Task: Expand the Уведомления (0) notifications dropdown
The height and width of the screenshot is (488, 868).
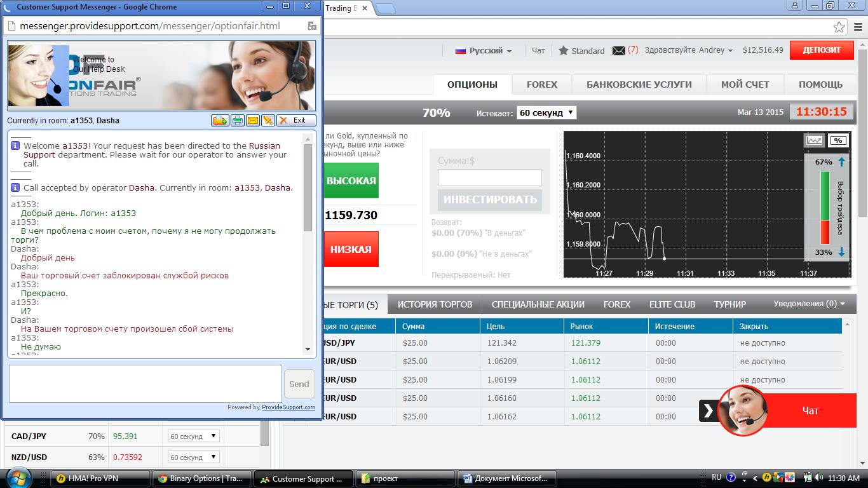Action: [x=809, y=304]
